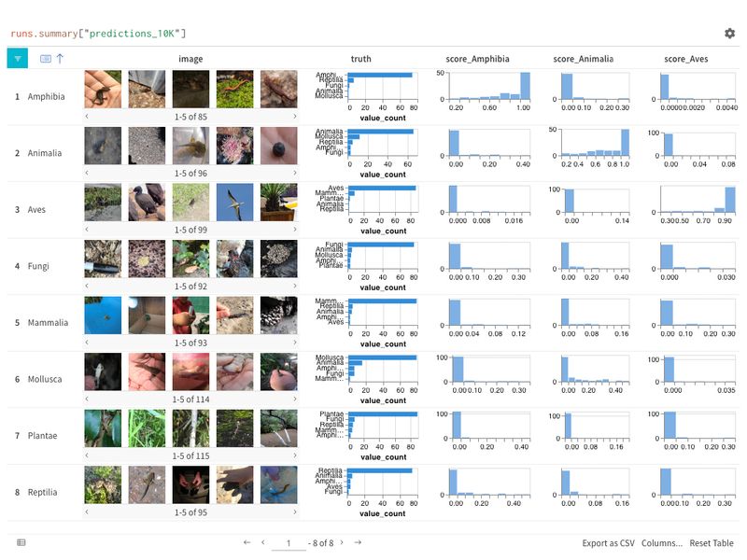Open the first Mammalia image thumbnail
Screen dimensions: 747x560
click(105, 315)
